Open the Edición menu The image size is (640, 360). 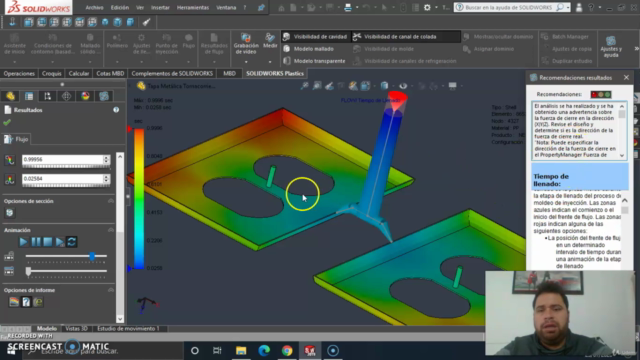(x=120, y=7)
